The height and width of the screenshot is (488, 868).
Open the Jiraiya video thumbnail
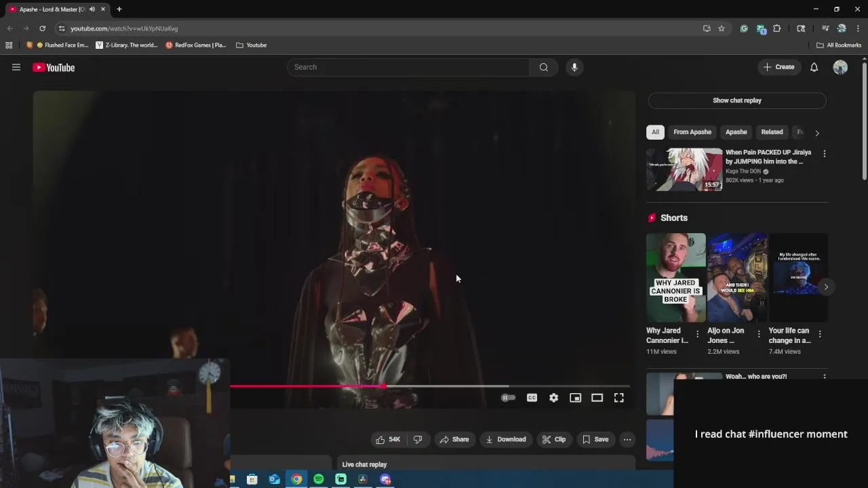coord(684,169)
